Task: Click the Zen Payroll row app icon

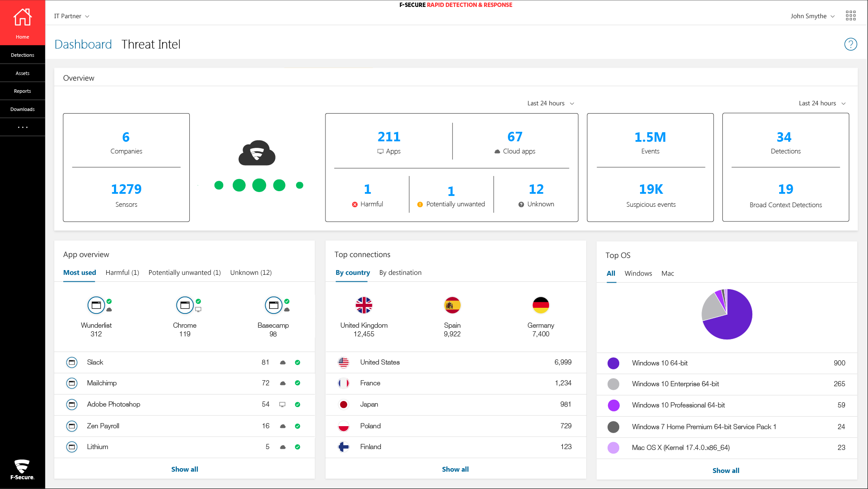Action: pos(72,426)
